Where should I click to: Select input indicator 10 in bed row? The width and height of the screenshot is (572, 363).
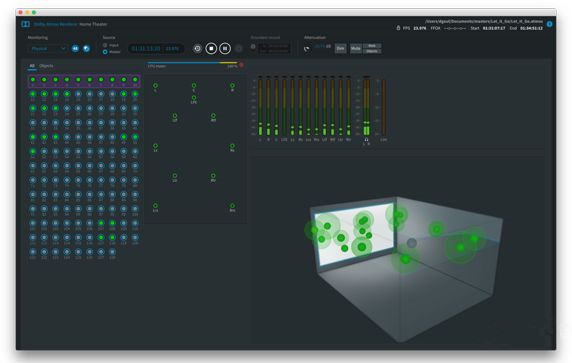click(x=135, y=80)
